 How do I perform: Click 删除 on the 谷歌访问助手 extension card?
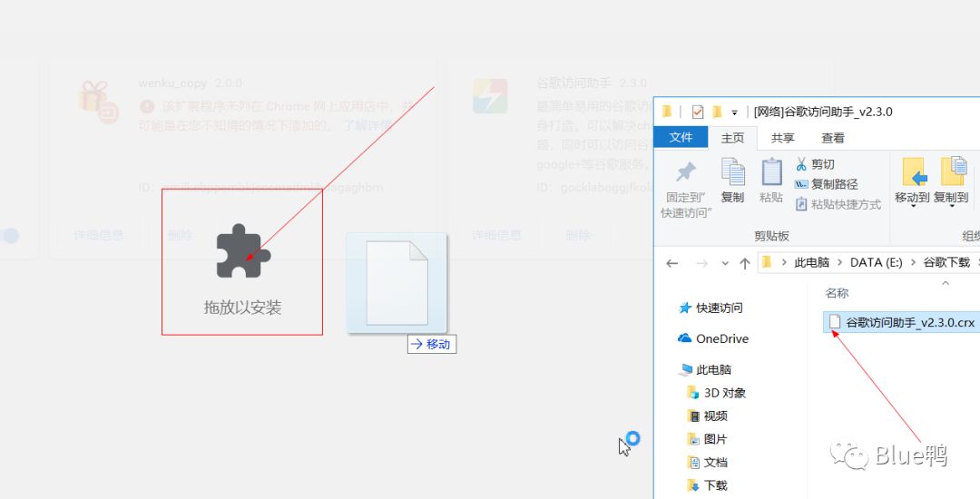pos(577,235)
